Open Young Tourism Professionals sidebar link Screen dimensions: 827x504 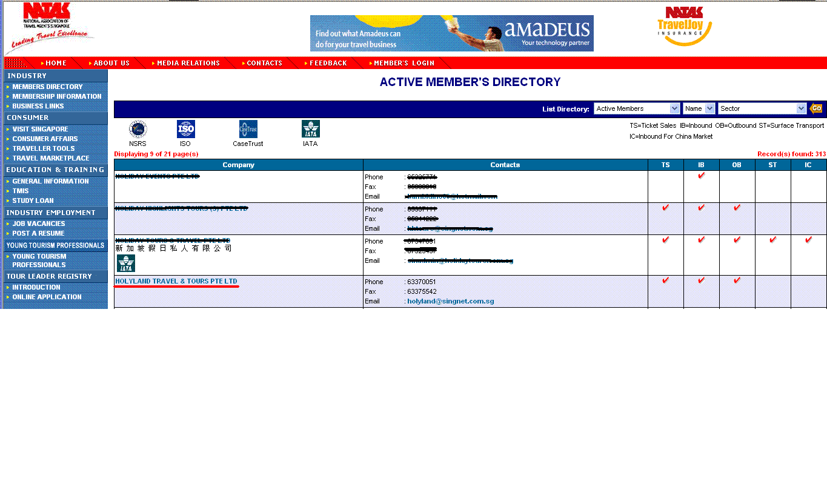pos(39,260)
